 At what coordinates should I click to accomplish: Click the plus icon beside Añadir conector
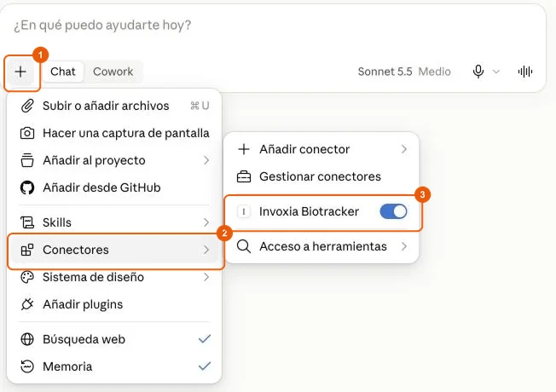coord(244,149)
